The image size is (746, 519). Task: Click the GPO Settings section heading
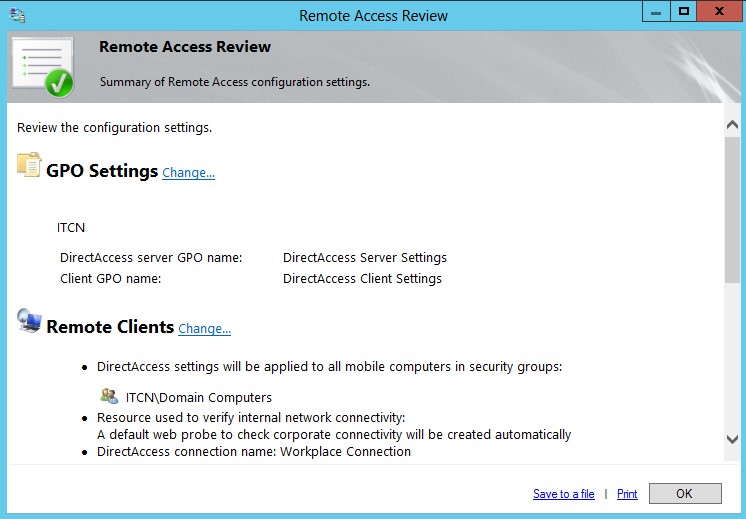coord(102,171)
